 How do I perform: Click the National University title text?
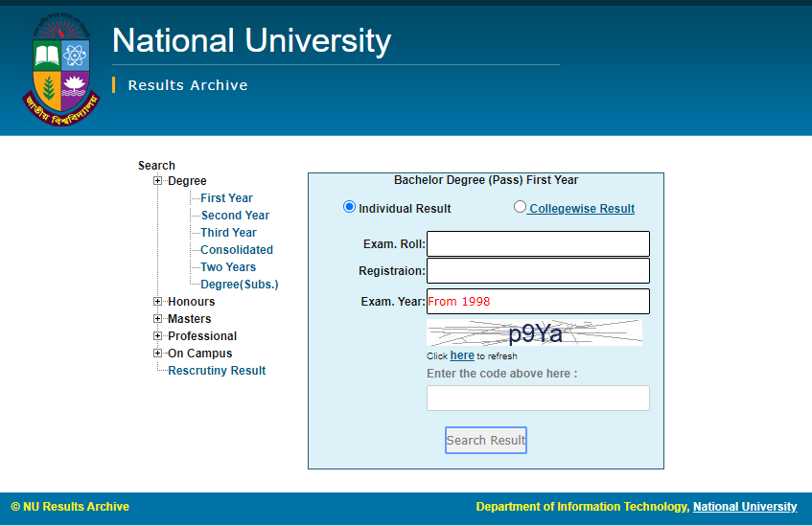(x=252, y=41)
